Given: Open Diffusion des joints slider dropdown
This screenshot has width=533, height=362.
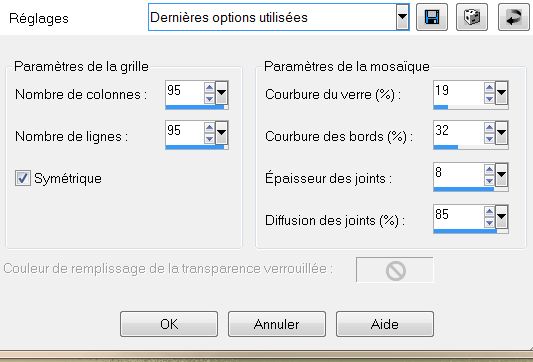Looking at the screenshot, I should (502, 217).
